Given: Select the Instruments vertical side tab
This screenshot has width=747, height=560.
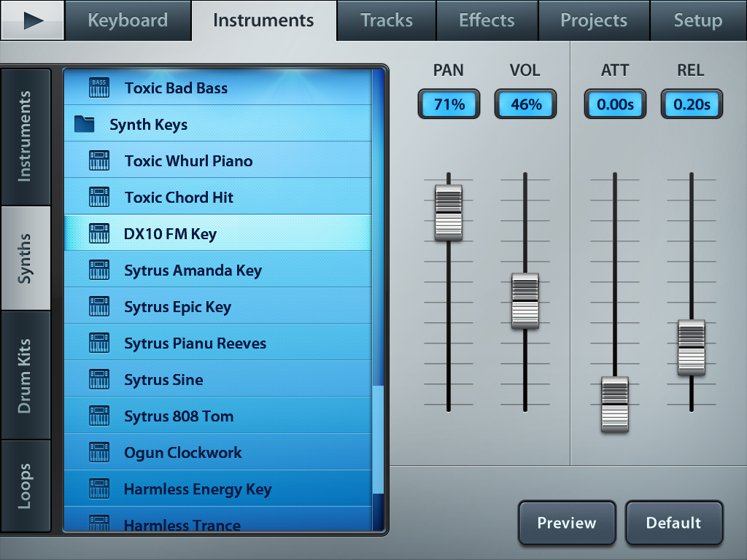Looking at the screenshot, I should pos(26,136).
